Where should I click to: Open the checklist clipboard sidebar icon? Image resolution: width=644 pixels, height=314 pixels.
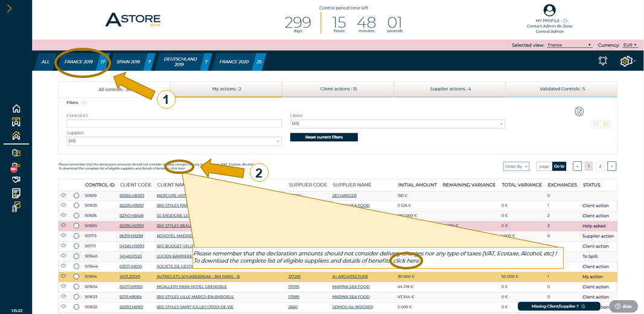click(x=16, y=153)
